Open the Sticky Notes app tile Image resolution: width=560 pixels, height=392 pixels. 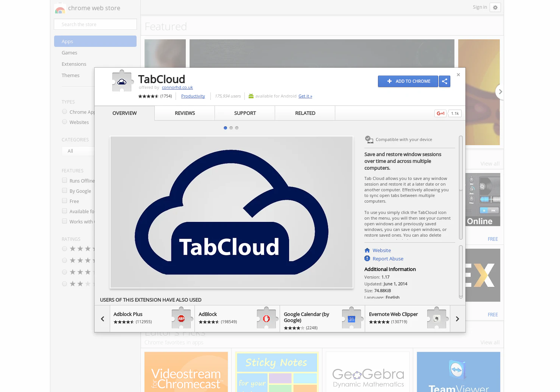click(x=277, y=372)
